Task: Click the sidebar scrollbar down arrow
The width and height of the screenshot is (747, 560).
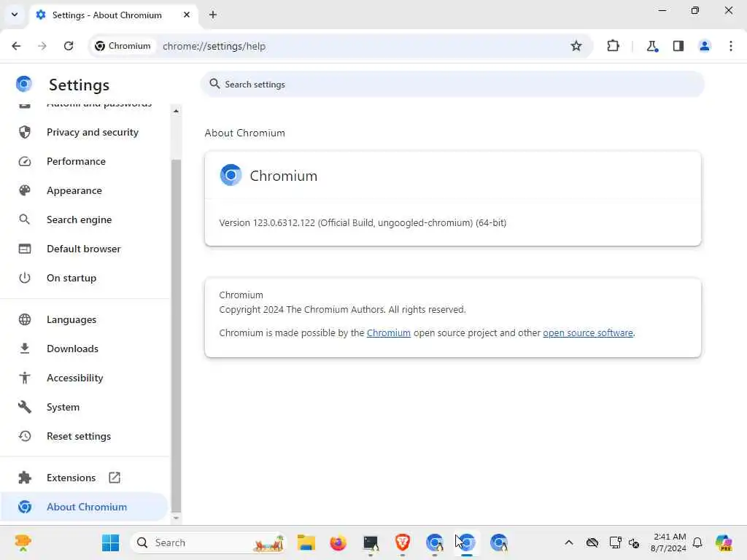Action: pyautogui.click(x=176, y=518)
